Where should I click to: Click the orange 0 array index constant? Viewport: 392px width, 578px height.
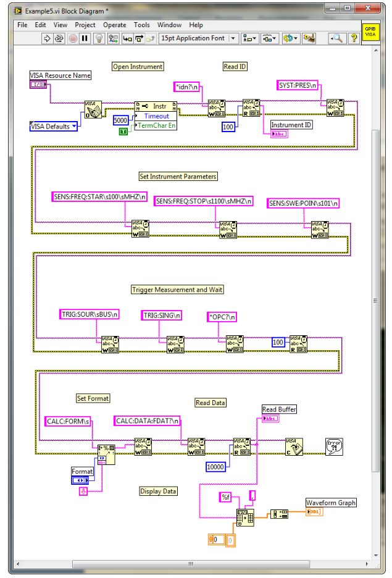(217, 540)
